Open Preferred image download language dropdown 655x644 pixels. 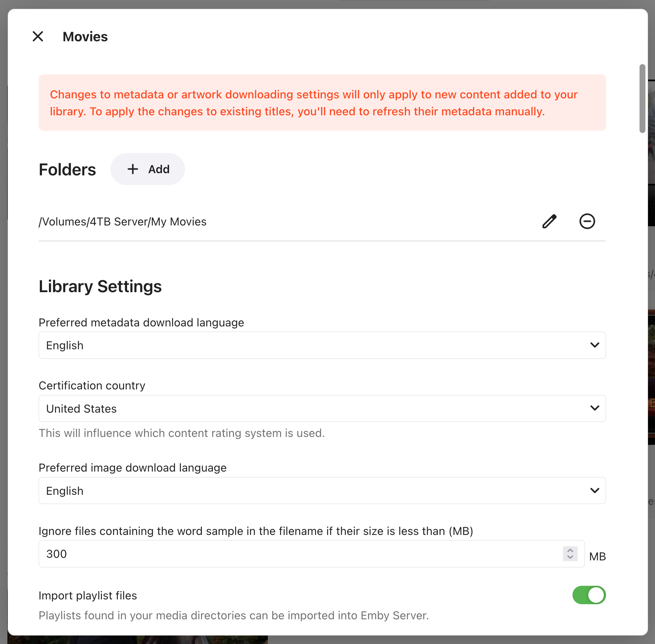tap(322, 490)
